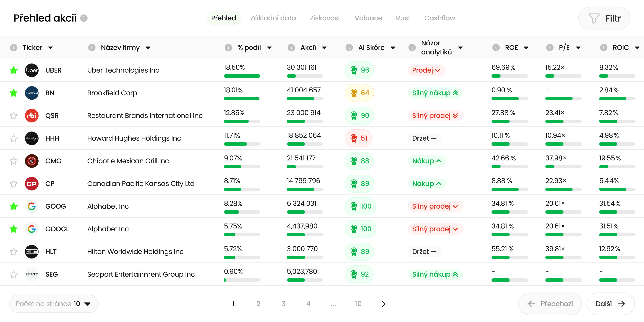Unstar UBER from favorites
The image size is (644, 322).
point(13,70)
